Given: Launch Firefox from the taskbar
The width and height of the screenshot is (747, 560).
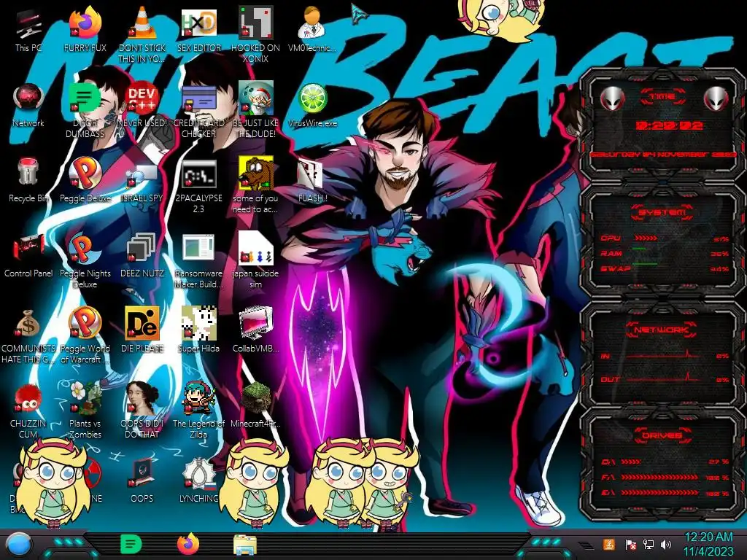Looking at the screenshot, I should (x=188, y=544).
